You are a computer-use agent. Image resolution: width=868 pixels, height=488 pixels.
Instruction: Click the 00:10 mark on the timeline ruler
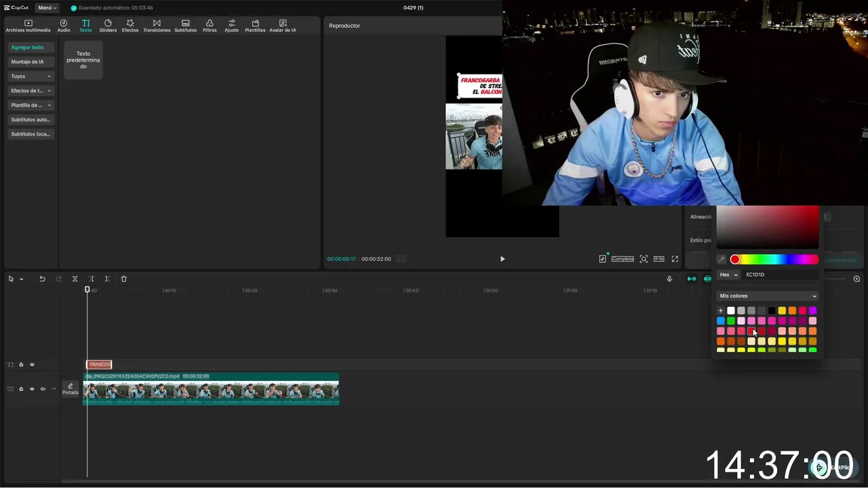point(169,291)
